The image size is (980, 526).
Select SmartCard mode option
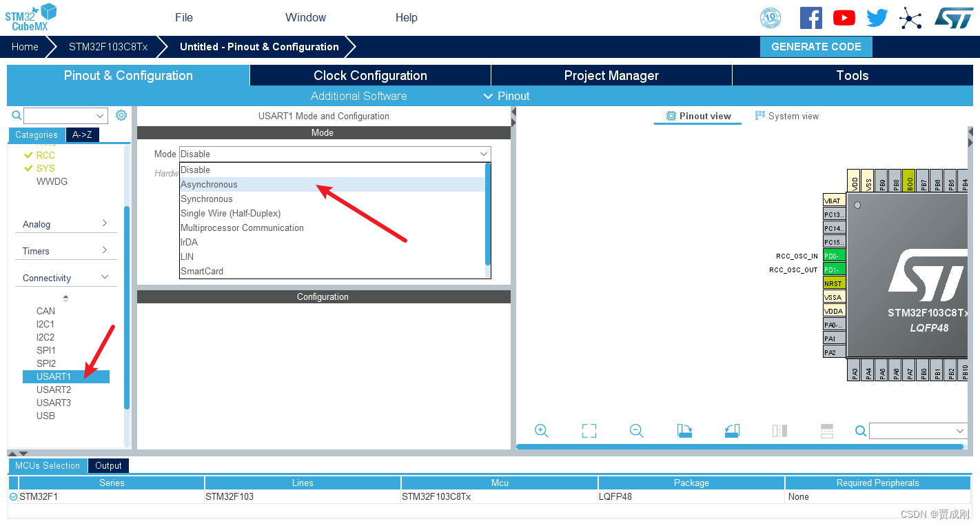332,271
